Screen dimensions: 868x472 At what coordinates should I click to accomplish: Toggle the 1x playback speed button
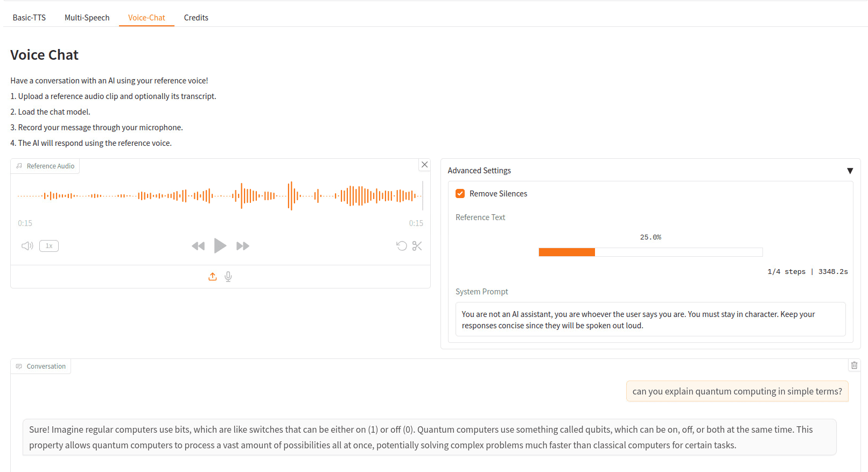point(49,246)
